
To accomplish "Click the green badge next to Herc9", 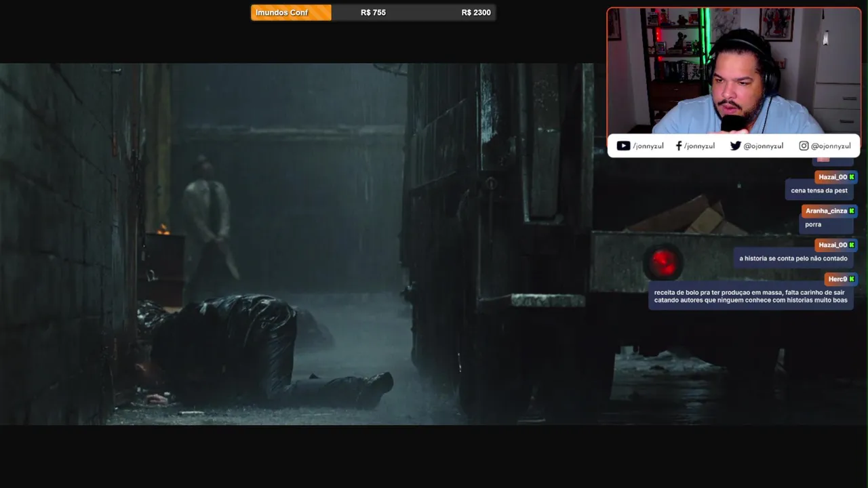I will click(852, 279).
